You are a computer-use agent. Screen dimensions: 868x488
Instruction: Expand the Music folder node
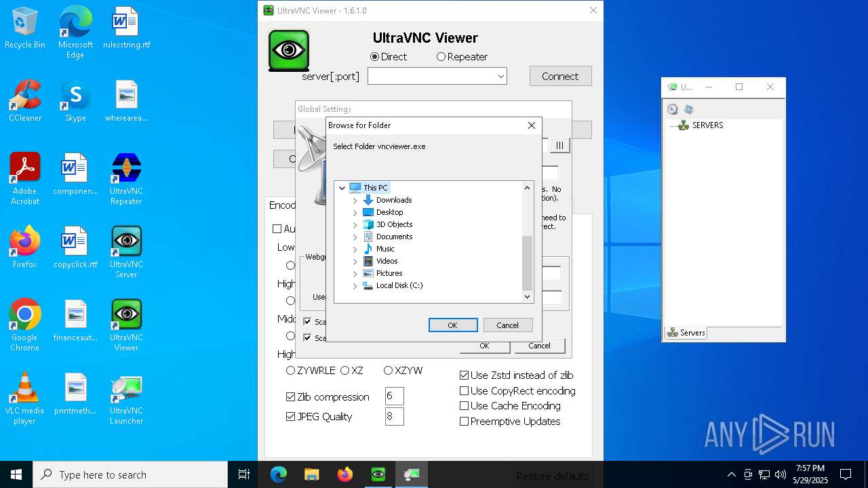point(355,249)
